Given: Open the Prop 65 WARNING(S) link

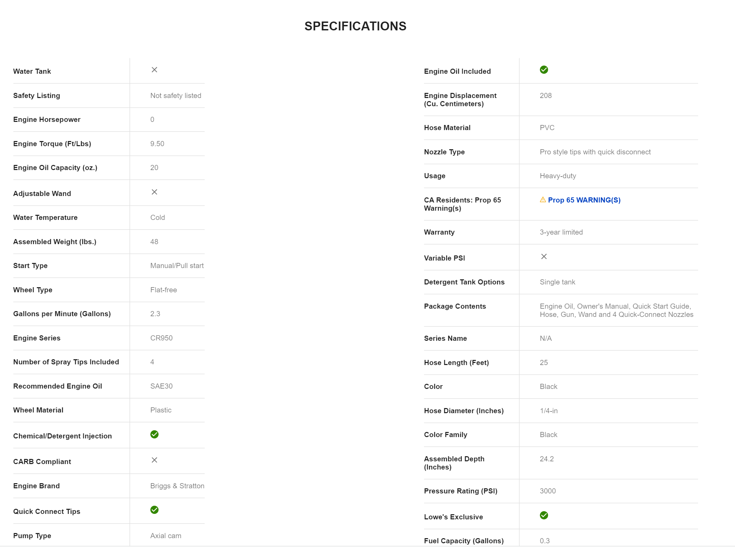Looking at the screenshot, I should (584, 200).
